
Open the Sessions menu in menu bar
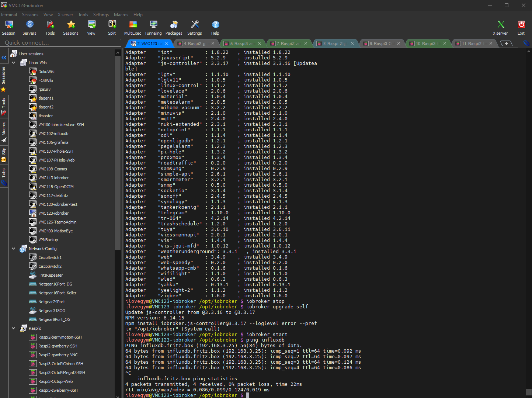coord(30,15)
